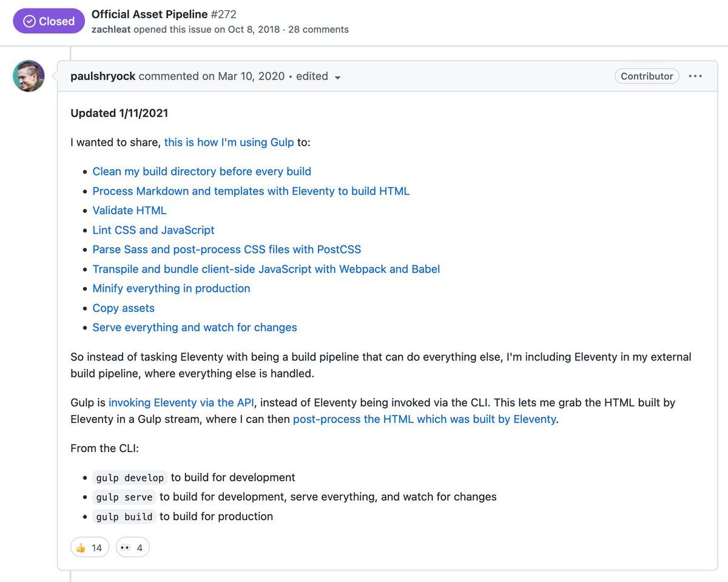Toggle the thumbs up reaction with 14
Image resolution: width=728 pixels, height=582 pixels.
pyautogui.click(x=90, y=548)
